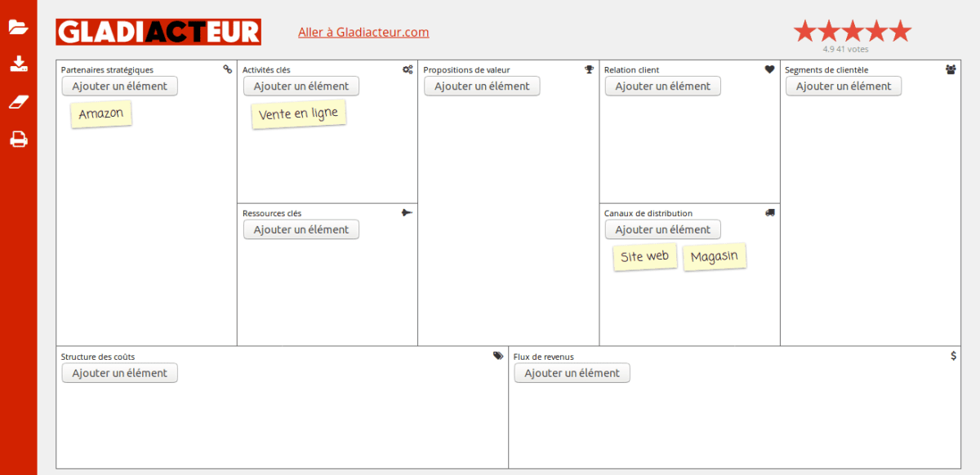Select the Vente en ligne sticky note
Screen dimensions: 980x475
coord(299,114)
